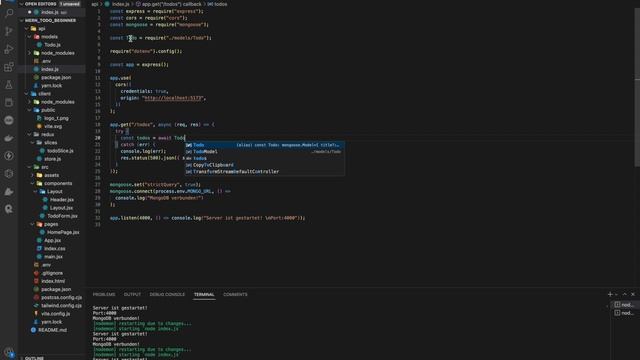The image size is (640, 360).
Task: Click the new terminal plus icon
Action: click(610, 294)
